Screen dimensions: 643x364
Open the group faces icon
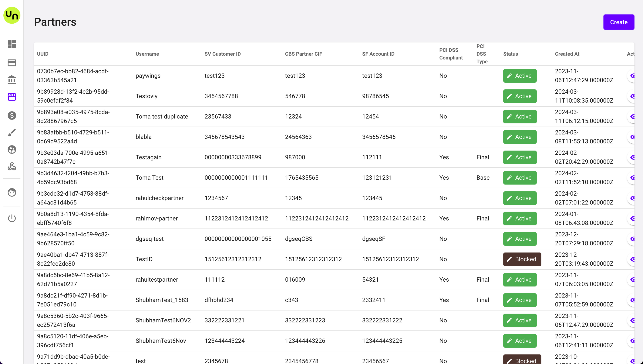(12, 150)
